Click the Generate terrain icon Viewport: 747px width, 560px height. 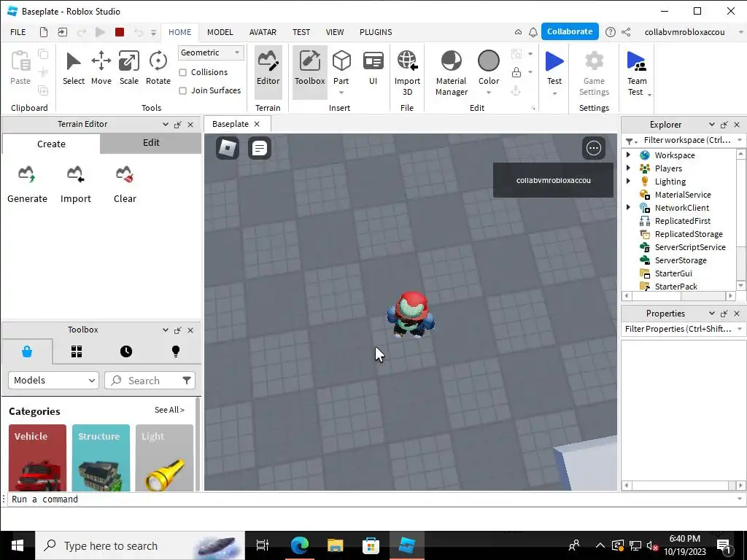pyautogui.click(x=27, y=184)
